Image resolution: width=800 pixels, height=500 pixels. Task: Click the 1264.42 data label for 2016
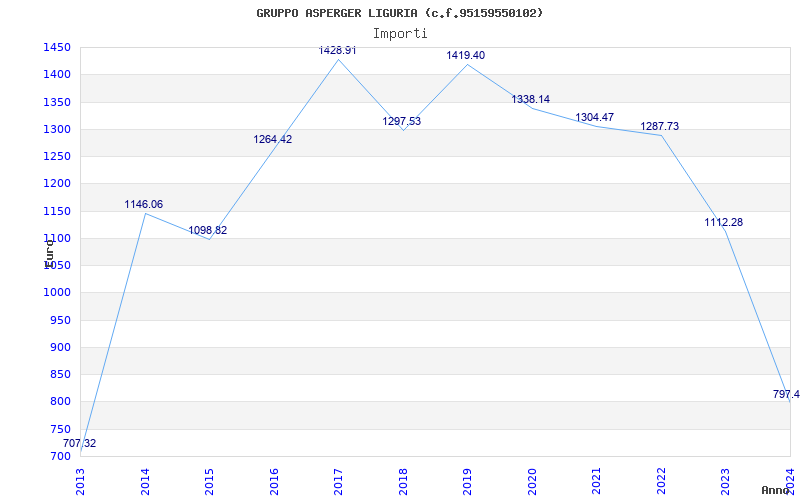pos(272,139)
